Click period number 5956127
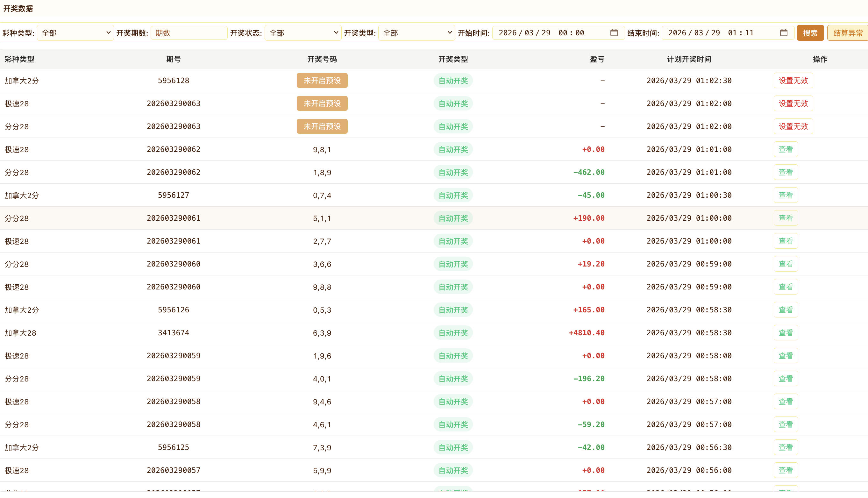 (174, 195)
